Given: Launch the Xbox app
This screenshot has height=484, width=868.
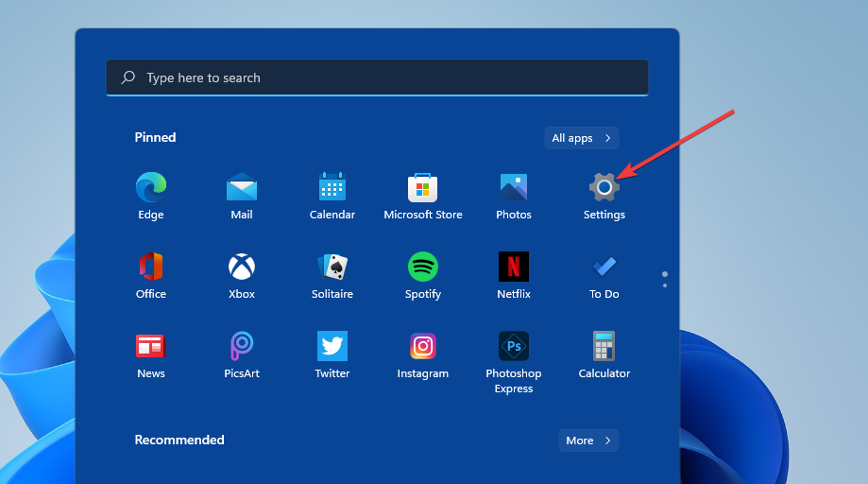Looking at the screenshot, I should coord(242,275).
